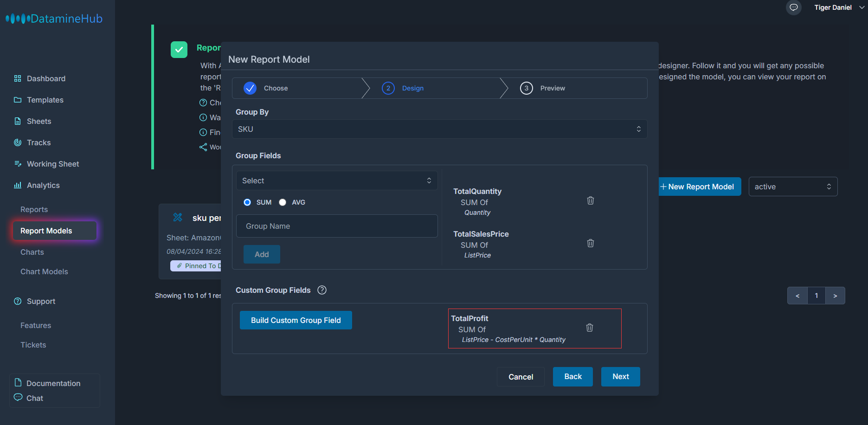868x425 pixels.
Task: Click the Group Name input field
Action: point(337,226)
